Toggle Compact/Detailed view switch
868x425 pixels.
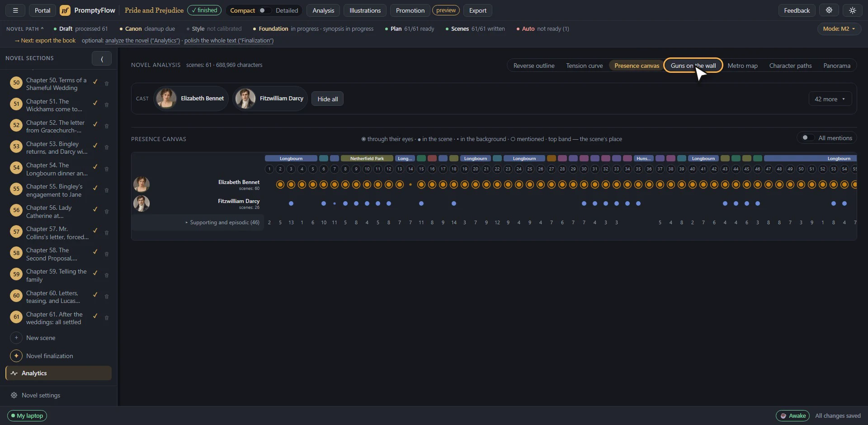(264, 10)
